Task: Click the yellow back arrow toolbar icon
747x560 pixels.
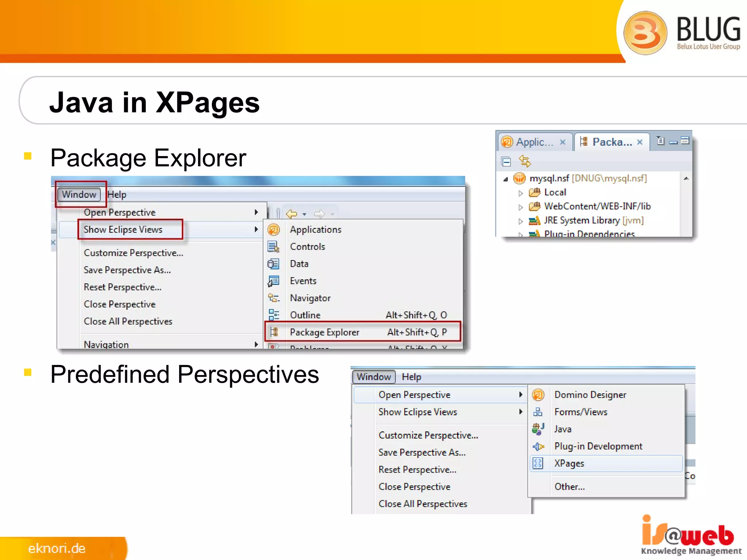Action: (291, 214)
